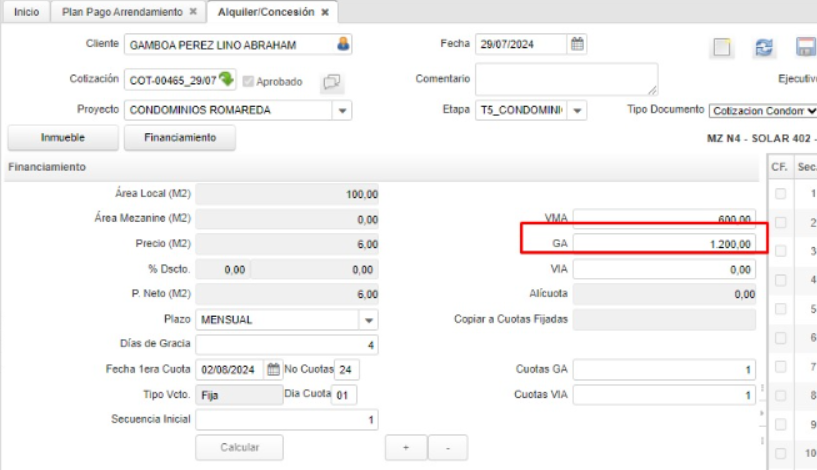Go to the Inicio tab
This screenshot has width=817, height=470.
(25, 11)
